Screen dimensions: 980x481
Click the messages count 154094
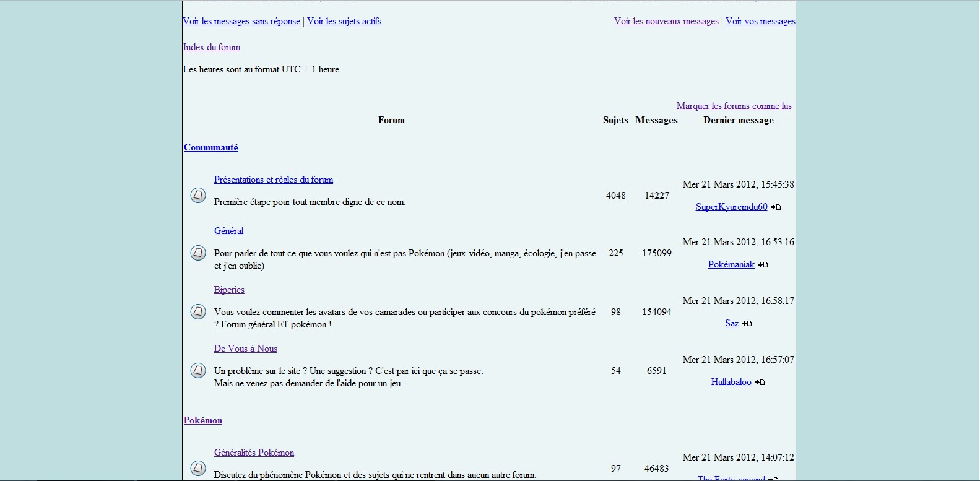[657, 312]
